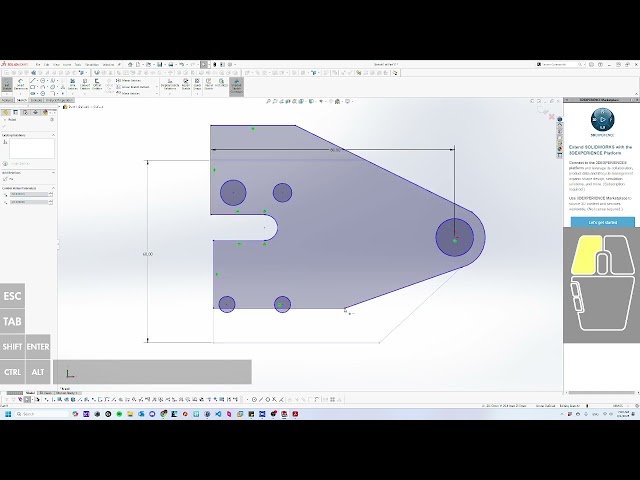The height and width of the screenshot is (480, 640).
Task: Collapse the Parameters section
Action: [x=53, y=188]
